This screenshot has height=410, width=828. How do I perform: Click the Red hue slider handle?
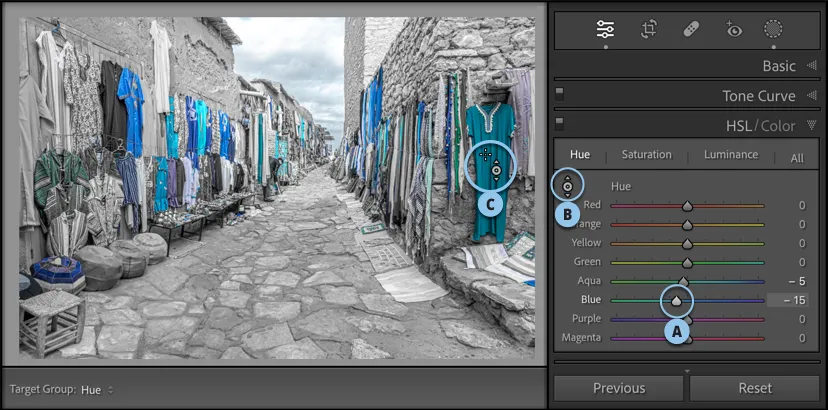click(687, 206)
